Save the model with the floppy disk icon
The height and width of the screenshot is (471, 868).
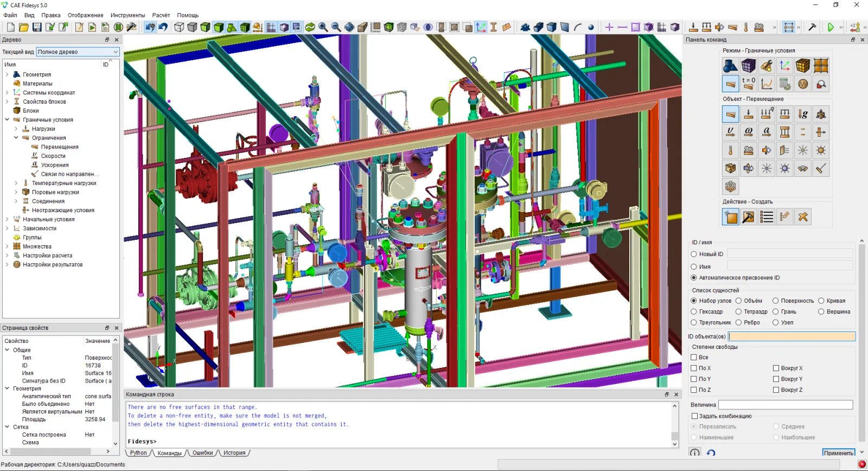tap(37, 27)
